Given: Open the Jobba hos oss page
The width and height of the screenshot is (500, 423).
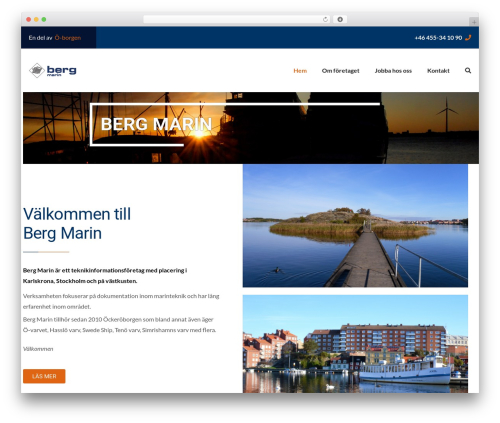Looking at the screenshot, I should [393, 71].
